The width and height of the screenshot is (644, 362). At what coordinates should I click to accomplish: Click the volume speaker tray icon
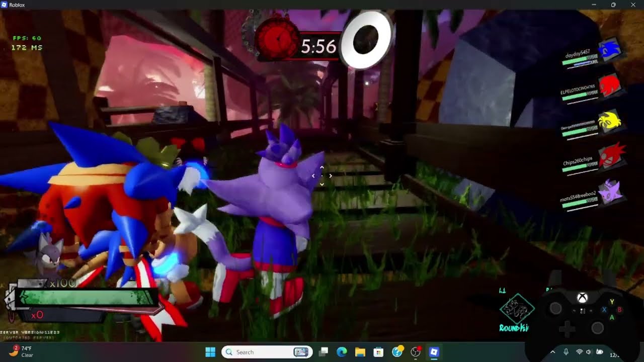coord(589,352)
